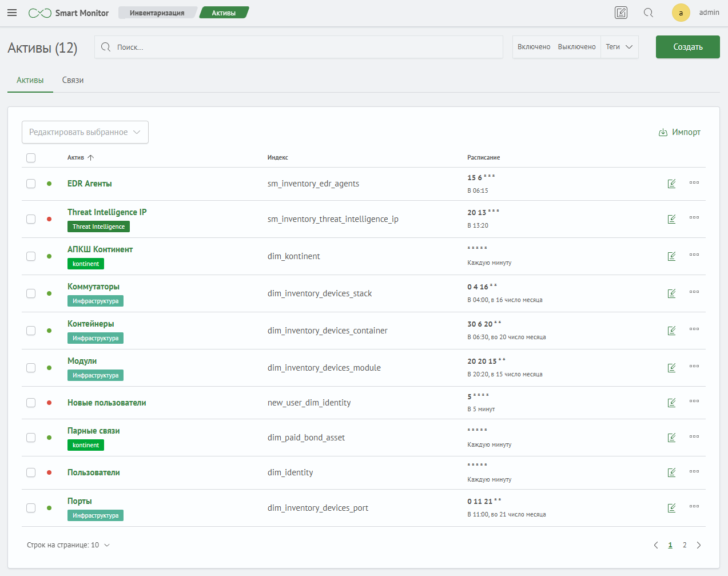Viewport: 728px width, 576px height.
Task: Open the hamburger main menu
Action: click(x=12, y=13)
